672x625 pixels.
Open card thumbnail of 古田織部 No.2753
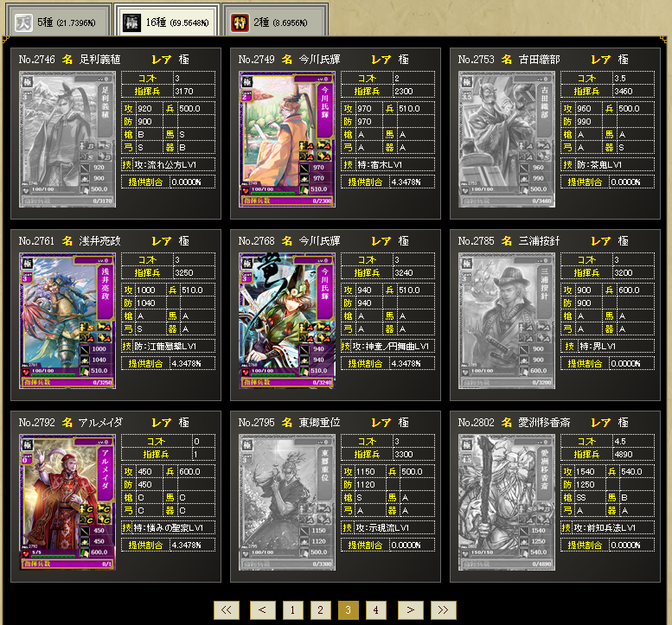pos(507,140)
